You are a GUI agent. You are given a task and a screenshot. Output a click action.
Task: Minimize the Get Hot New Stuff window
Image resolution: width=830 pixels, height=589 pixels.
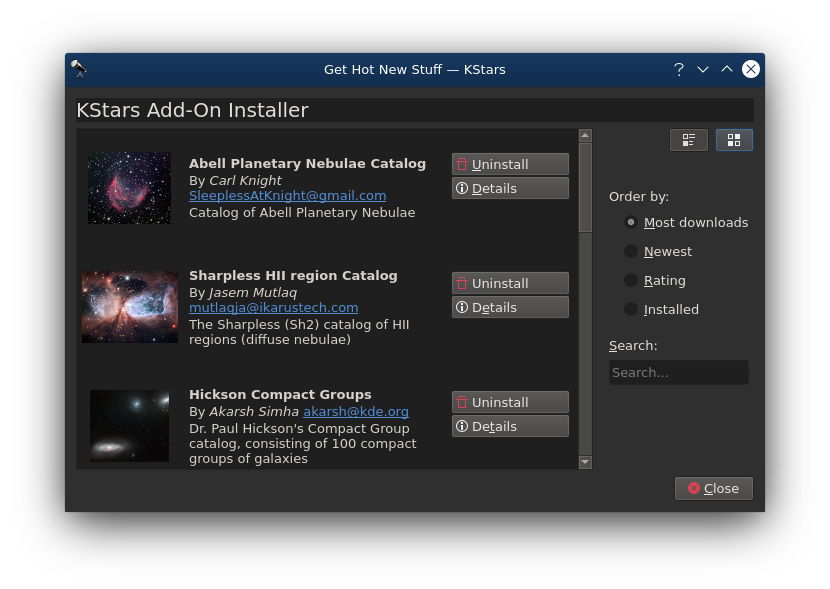click(702, 69)
